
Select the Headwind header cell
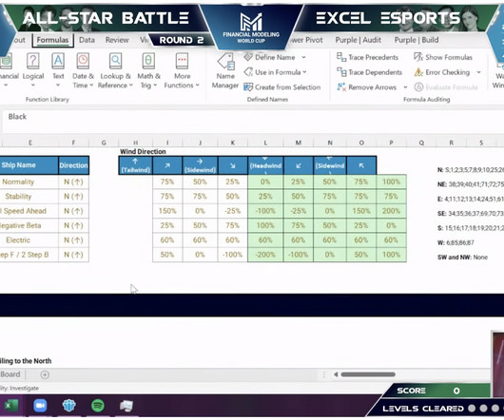(x=265, y=165)
